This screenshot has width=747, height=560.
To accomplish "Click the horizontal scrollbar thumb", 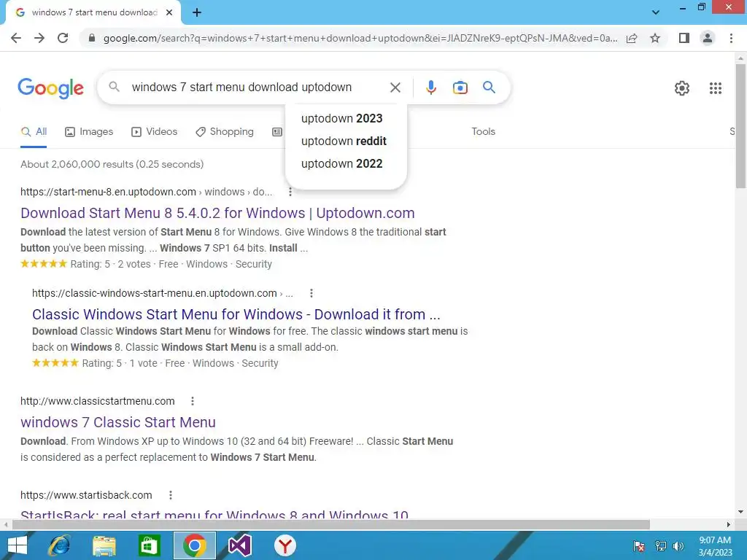I will pos(331,525).
